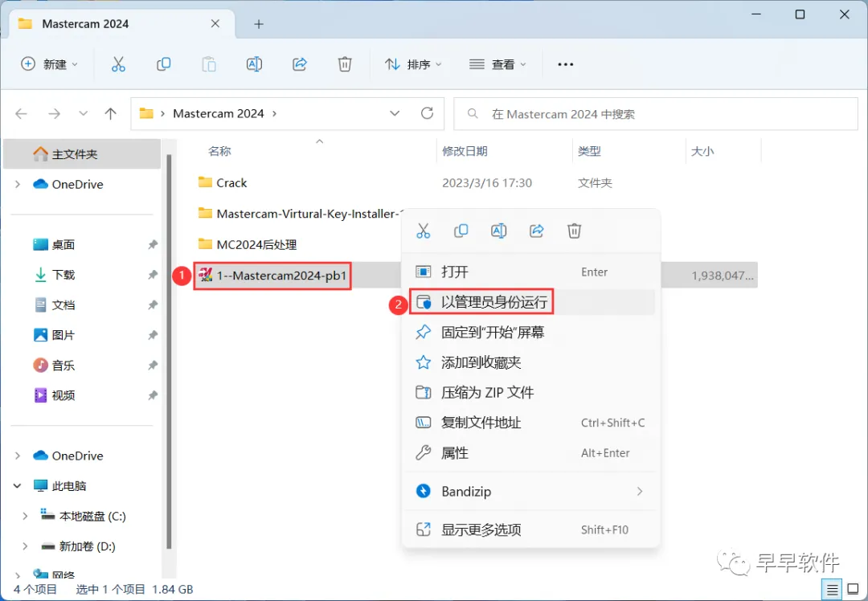The width and height of the screenshot is (868, 601).
Task: Collapse the 此电脑 tree node
Action: [x=18, y=486]
